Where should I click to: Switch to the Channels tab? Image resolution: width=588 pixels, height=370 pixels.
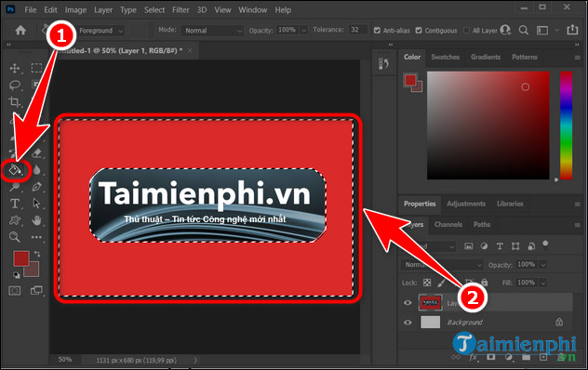(x=448, y=224)
